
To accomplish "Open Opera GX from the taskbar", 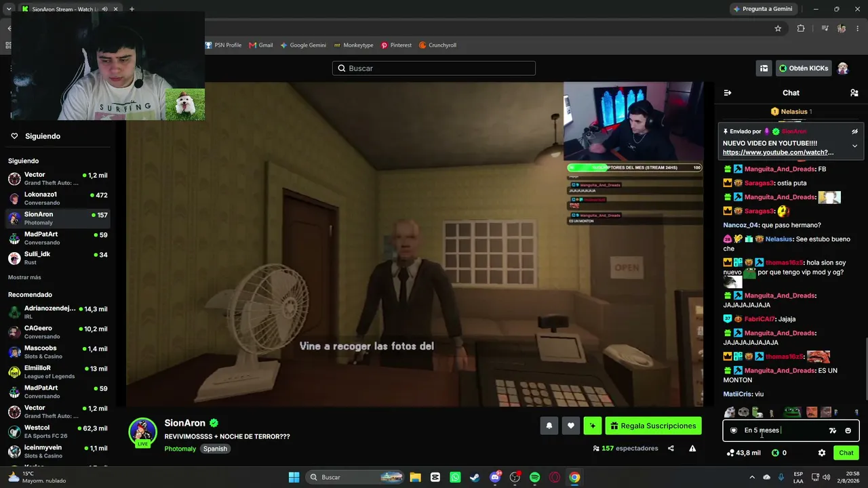I will coord(555,477).
